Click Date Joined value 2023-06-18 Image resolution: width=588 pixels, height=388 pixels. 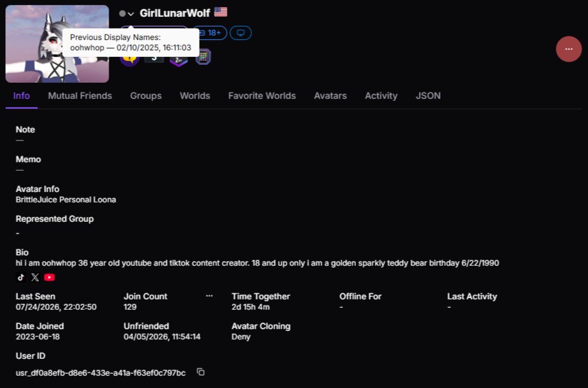coord(37,337)
